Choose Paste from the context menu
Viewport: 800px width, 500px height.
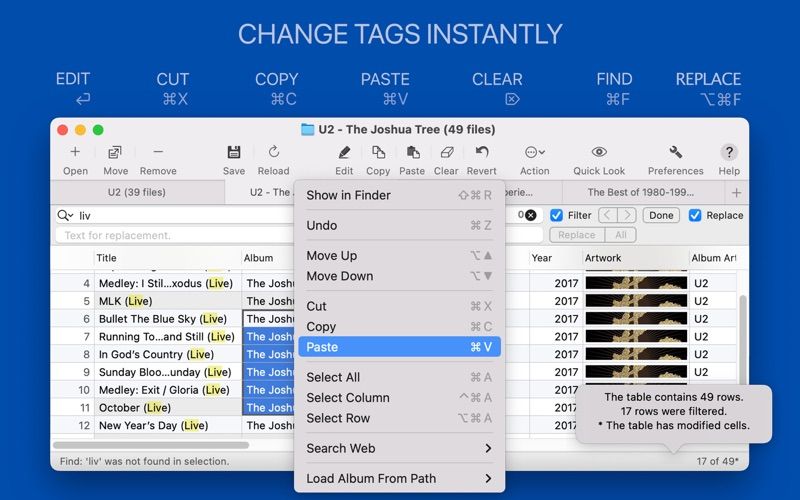tap(399, 347)
